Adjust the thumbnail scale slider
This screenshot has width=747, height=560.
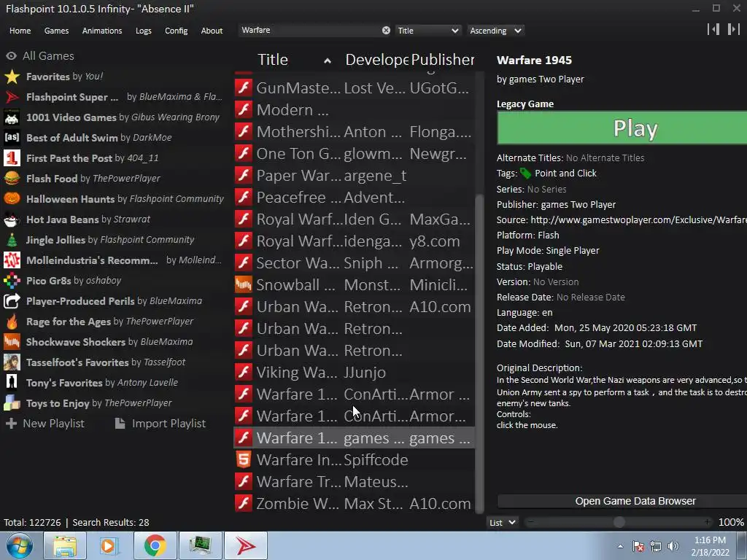[x=619, y=522]
